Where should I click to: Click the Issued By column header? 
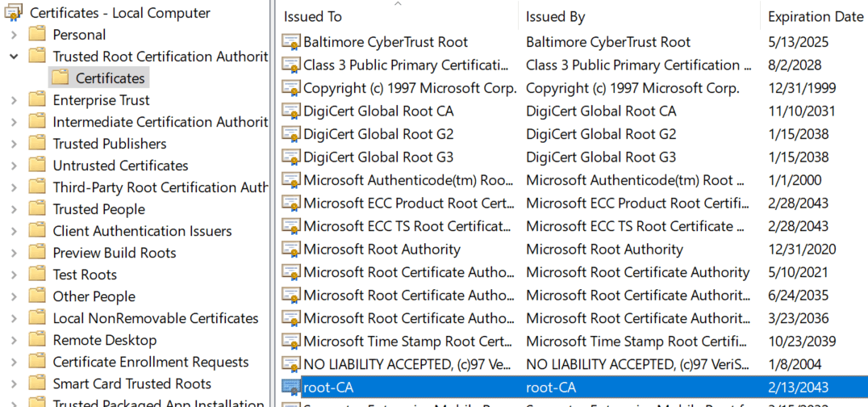tap(556, 17)
